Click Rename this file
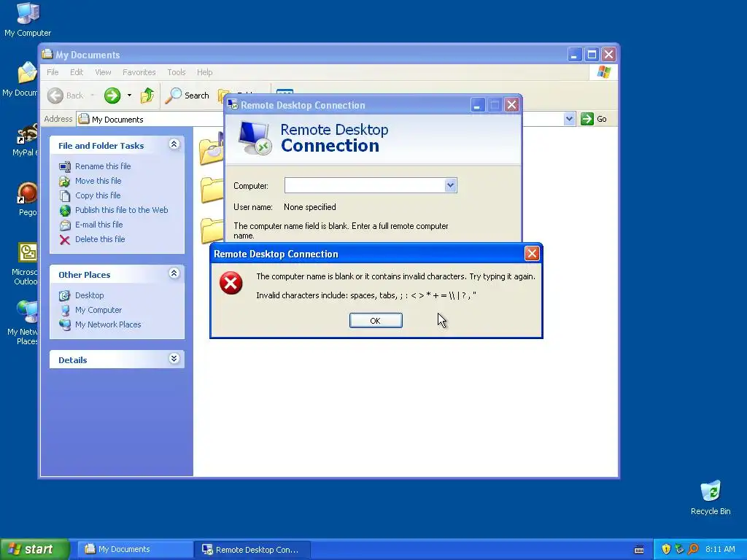The height and width of the screenshot is (560, 747). coord(103,166)
